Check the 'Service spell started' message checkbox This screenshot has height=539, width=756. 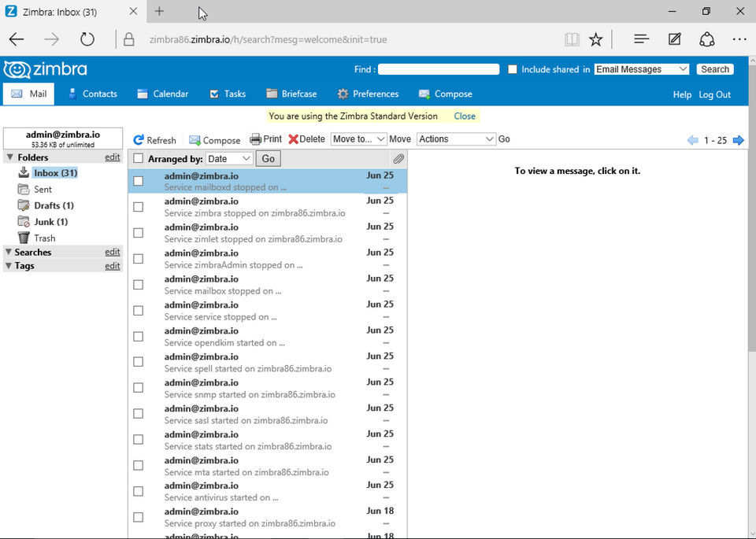coord(139,362)
